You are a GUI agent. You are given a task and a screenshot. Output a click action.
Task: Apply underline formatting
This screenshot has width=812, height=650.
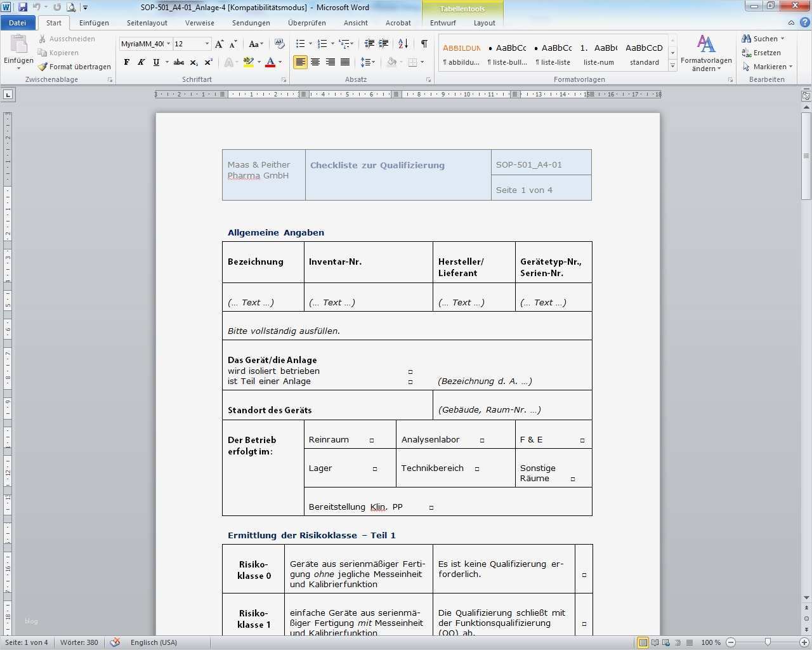pyautogui.click(x=156, y=62)
